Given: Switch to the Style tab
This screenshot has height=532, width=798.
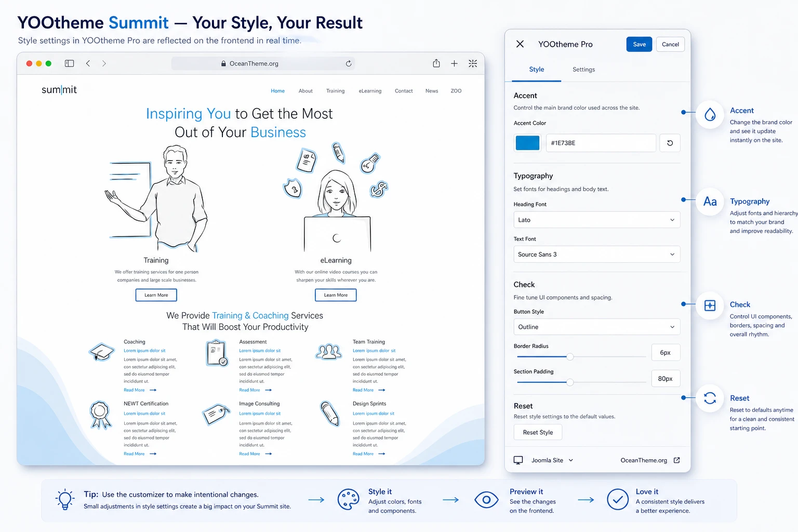Looking at the screenshot, I should tap(537, 70).
